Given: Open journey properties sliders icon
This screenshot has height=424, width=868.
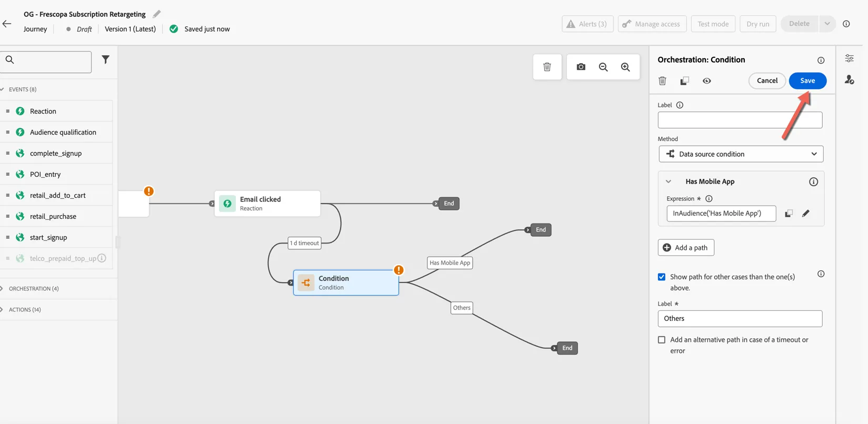Looking at the screenshot, I should (x=849, y=58).
